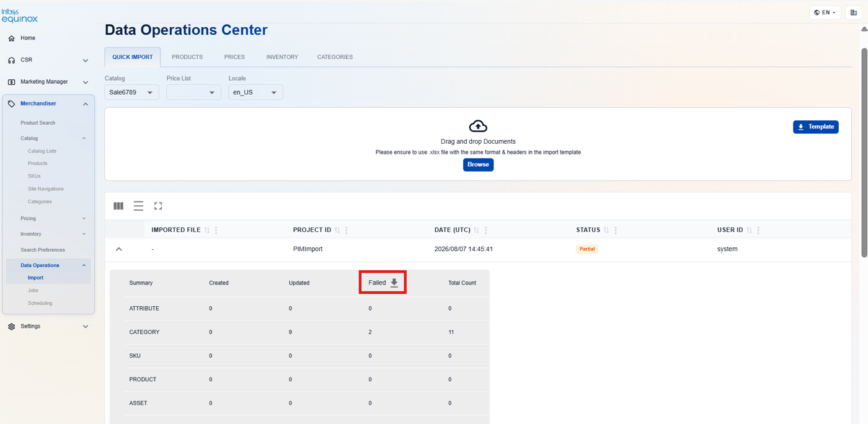Open Categories under Catalog sidebar
The width and height of the screenshot is (868, 424).
pos(40,201)
